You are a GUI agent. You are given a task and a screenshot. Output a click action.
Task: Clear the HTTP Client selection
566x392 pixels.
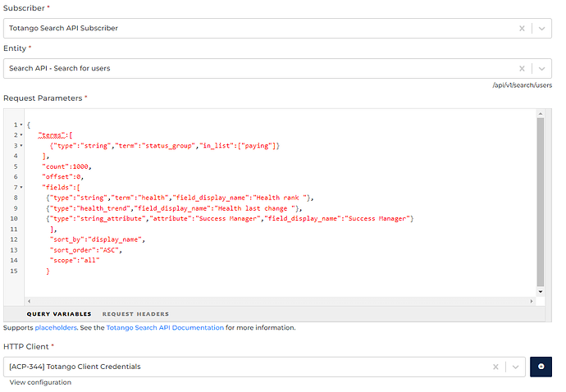click(x=495, y=367)
